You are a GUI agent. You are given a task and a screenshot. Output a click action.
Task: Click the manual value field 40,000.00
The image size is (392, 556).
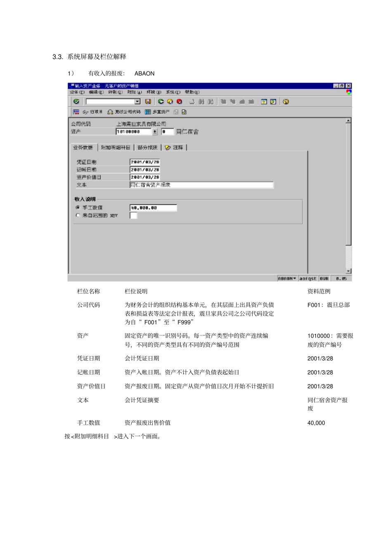pos(153,208)
